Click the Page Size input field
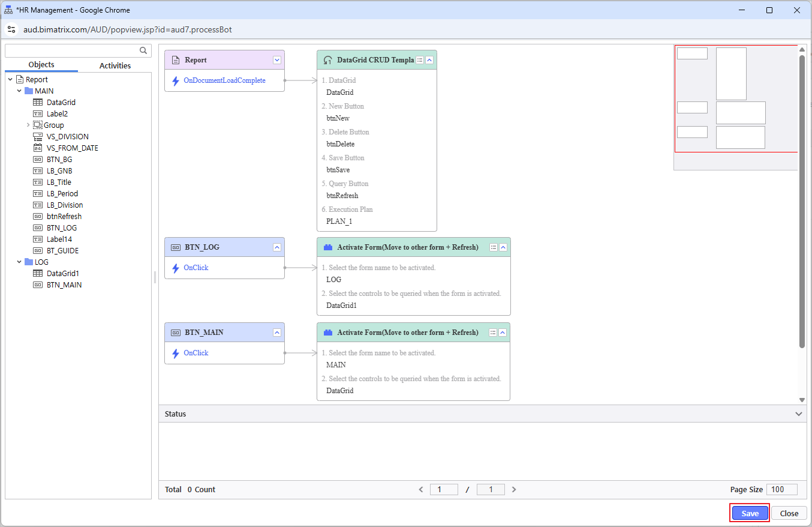The image size is (812, 527). (781, 489)
